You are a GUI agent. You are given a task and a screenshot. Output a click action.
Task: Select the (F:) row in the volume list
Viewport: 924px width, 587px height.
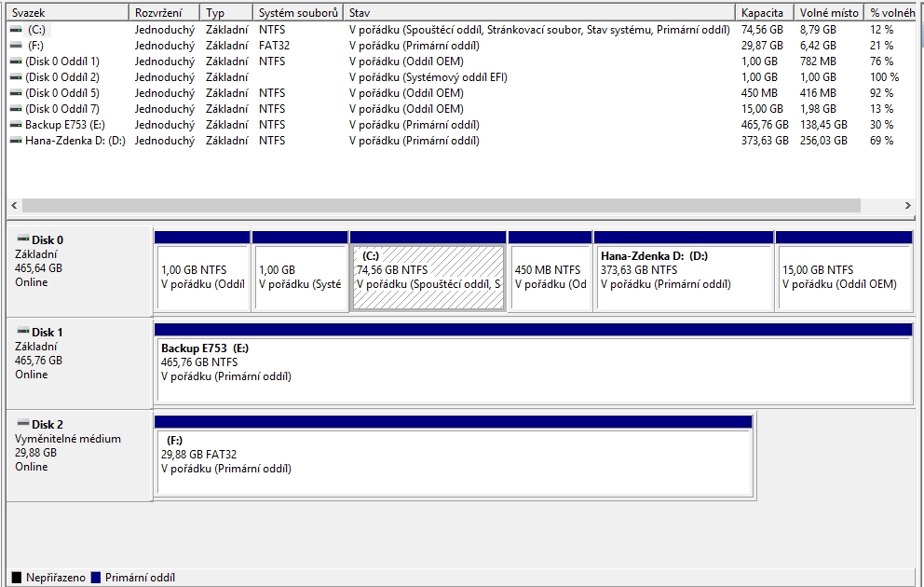point(462,46)
